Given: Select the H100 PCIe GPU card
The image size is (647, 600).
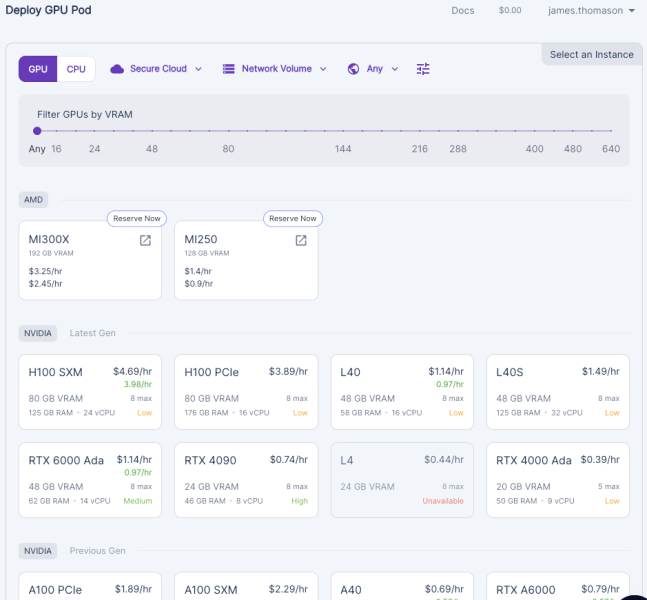Looking at the screenshot, I should tap(246, 392).
